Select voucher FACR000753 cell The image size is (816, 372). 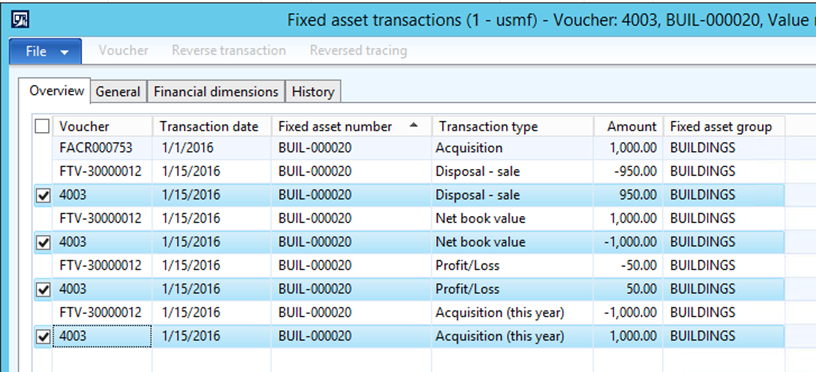coord(103,148)
